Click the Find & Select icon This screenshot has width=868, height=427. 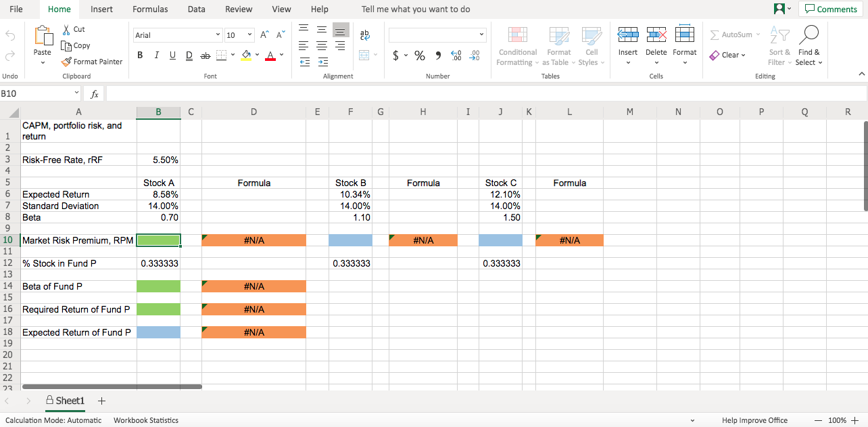coord(809,46)
